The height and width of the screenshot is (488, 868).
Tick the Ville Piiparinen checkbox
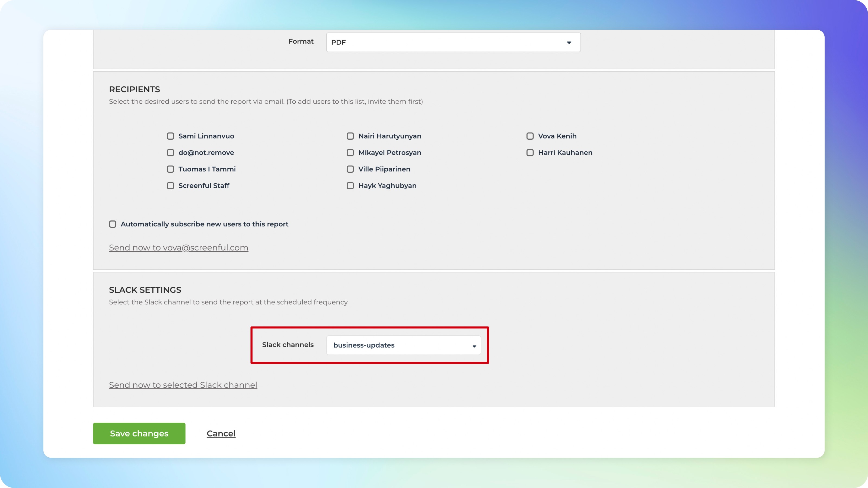350,169
